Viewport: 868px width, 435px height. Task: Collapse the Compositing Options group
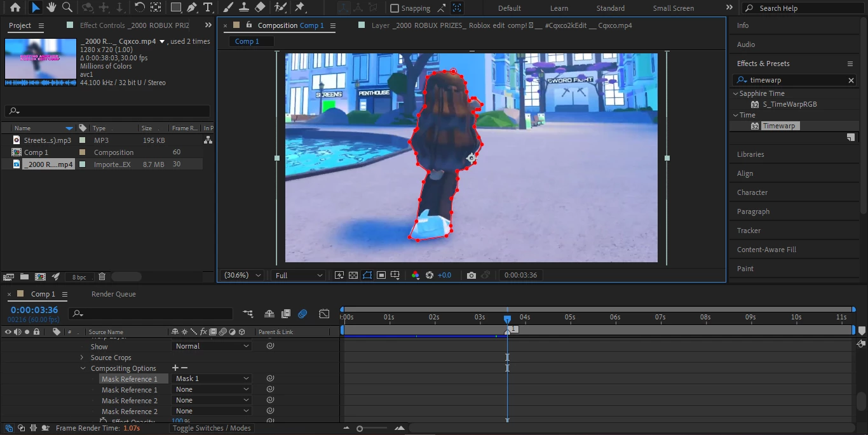[83, 368]
